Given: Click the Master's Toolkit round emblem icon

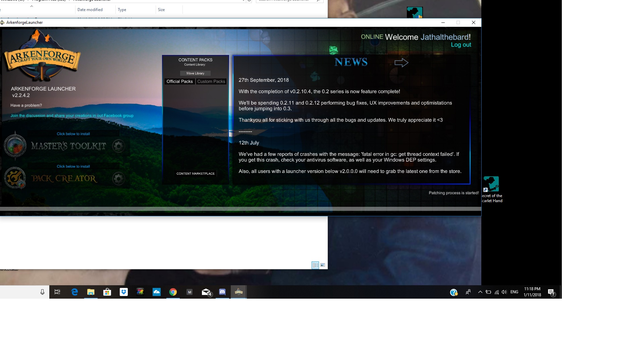Looking at the screenshot, I should coord(15,145).
